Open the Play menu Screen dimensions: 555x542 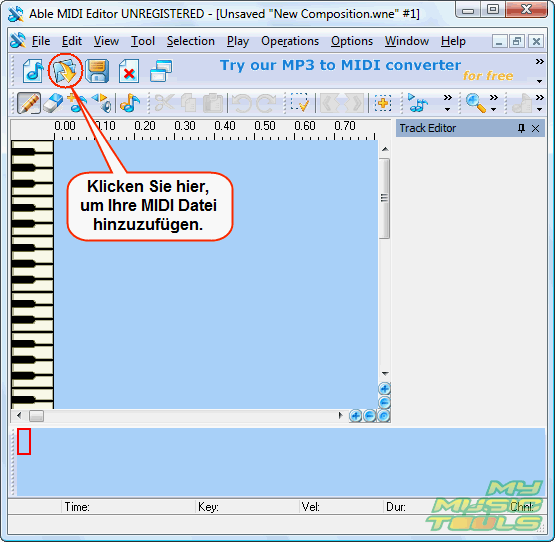tap(238, 41)
